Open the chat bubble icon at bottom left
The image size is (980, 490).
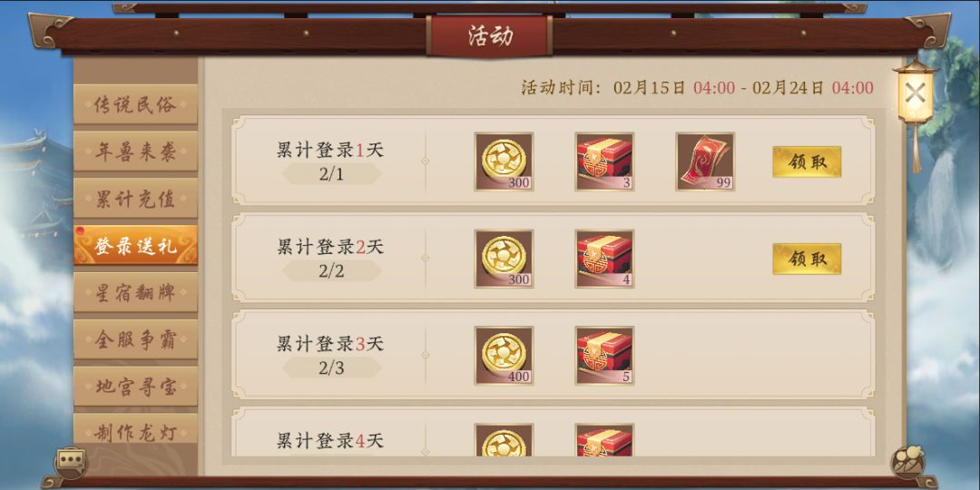click(x=70, y=462)
